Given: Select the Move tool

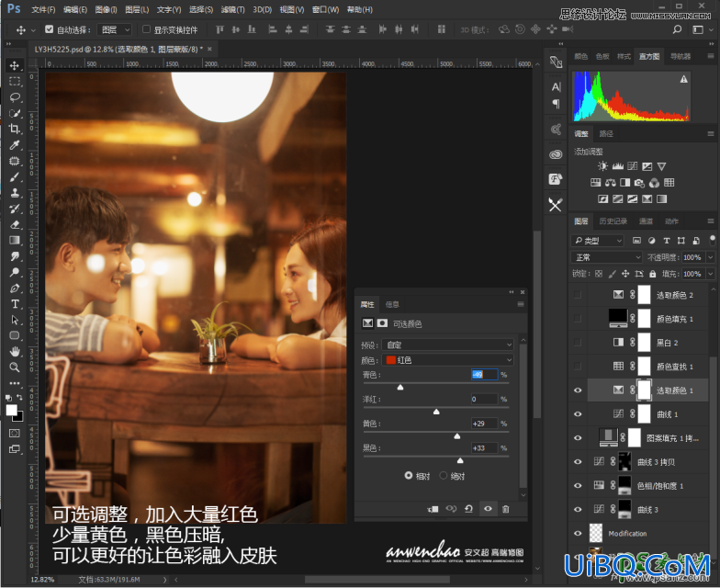Looking at the screenshot, I should coord(15,65).
